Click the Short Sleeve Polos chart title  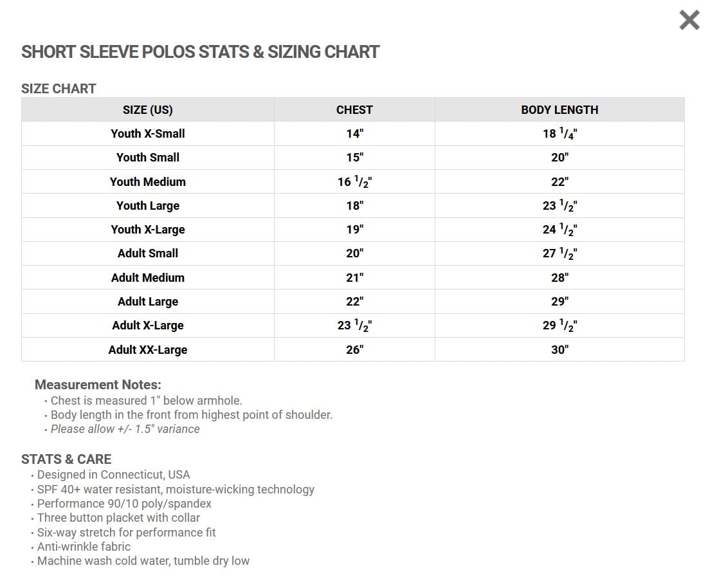click(201, 52)
